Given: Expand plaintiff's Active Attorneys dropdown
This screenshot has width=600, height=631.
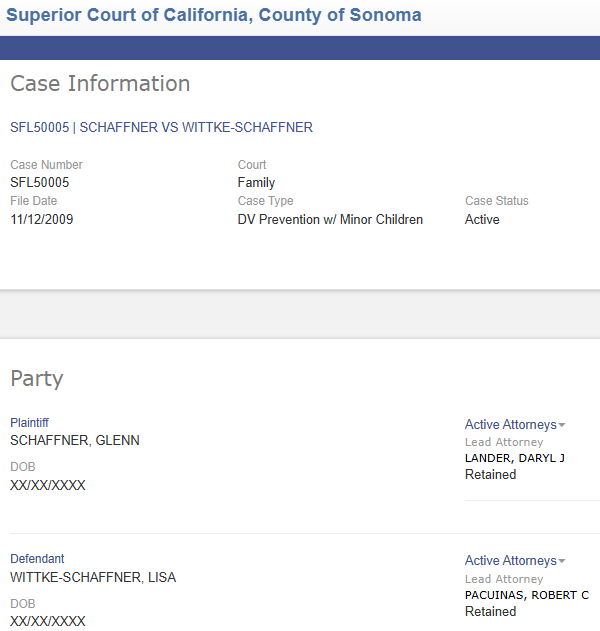Looking at the screenshot, I should [x=515, y=425].
